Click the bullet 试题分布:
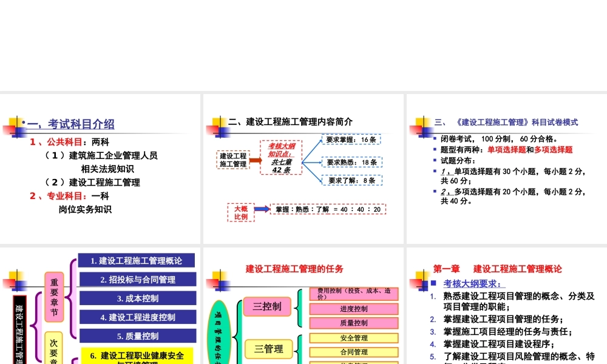 (x=458, y=161)
